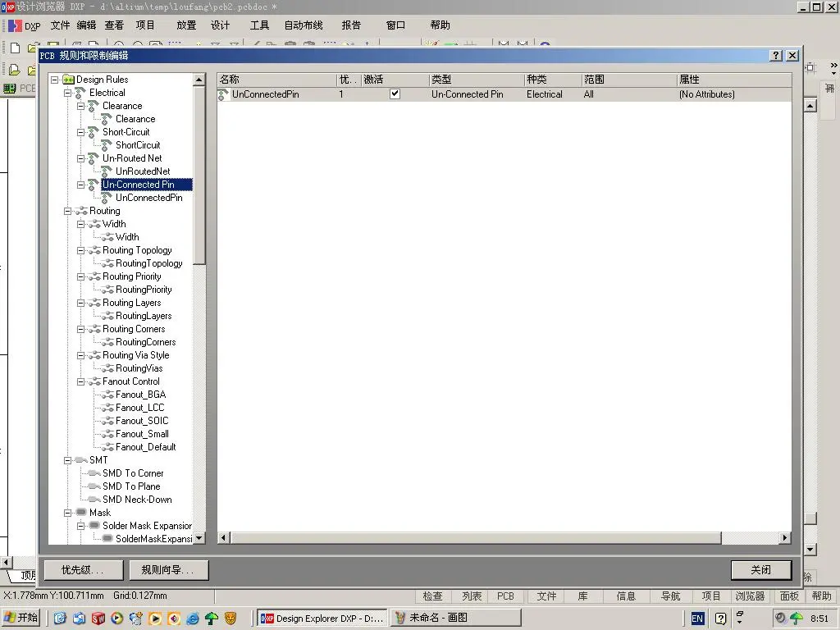The height and width of the screenshot is (630, 840).
Task: Select the ShortCircuit rule in tree
Action: 138,145
